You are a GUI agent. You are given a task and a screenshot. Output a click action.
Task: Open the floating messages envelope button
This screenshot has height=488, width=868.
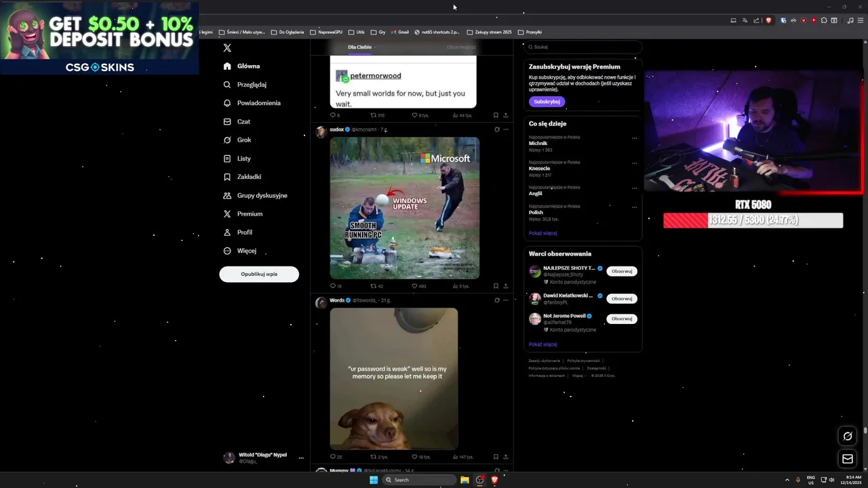848,459
